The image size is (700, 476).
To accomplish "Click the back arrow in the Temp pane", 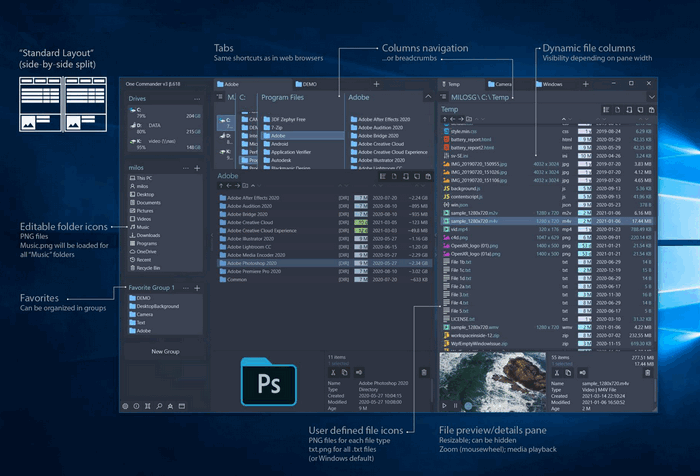I will click(x=452, y=119).
